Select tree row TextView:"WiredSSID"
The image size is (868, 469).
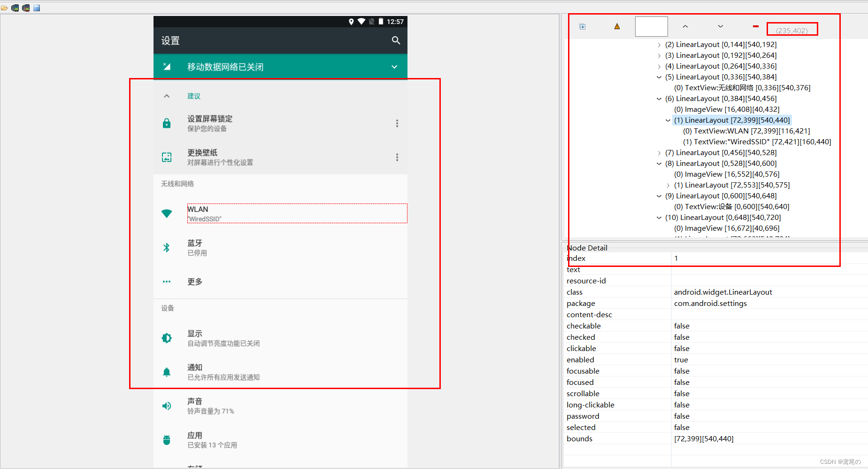[x=757, y=142]
